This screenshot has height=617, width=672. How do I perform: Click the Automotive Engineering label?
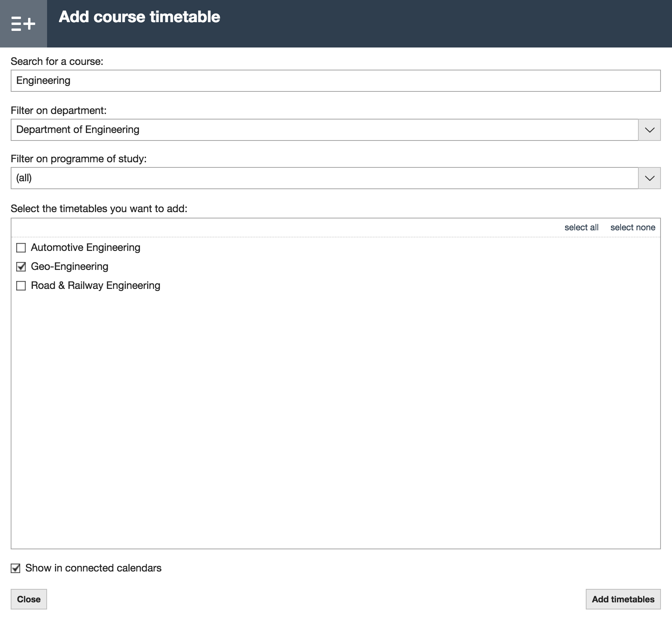85,247
